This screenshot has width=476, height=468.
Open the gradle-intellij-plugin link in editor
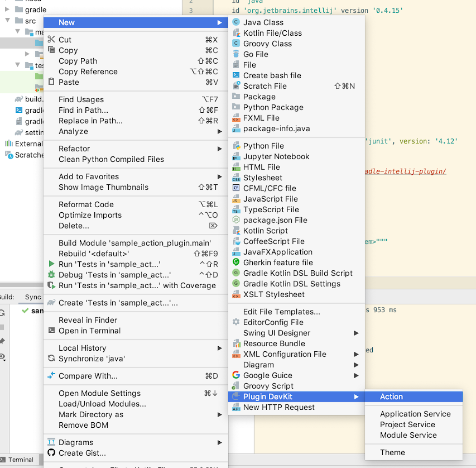pyautogui.click(x=405, y=171)
